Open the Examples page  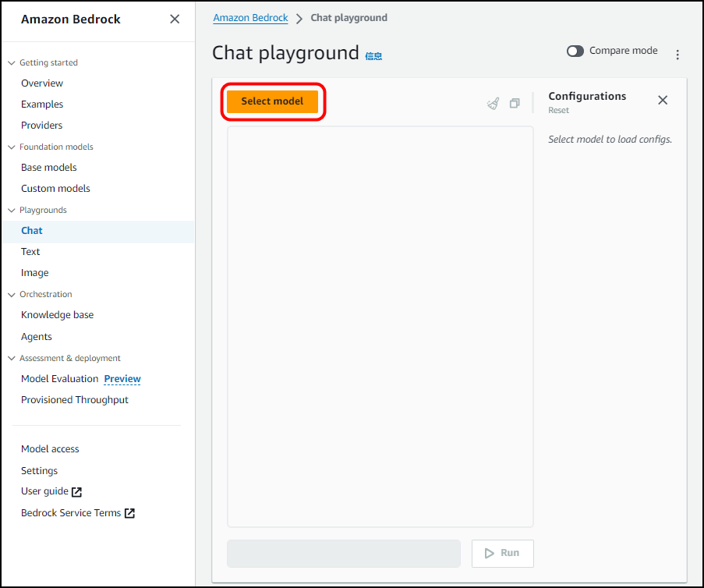(42, 104)
